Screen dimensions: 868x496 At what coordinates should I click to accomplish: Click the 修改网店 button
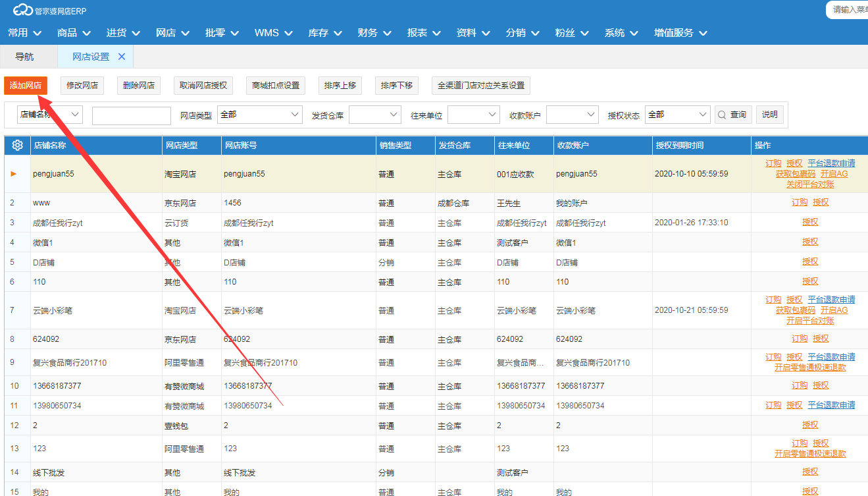click(82, 86)
